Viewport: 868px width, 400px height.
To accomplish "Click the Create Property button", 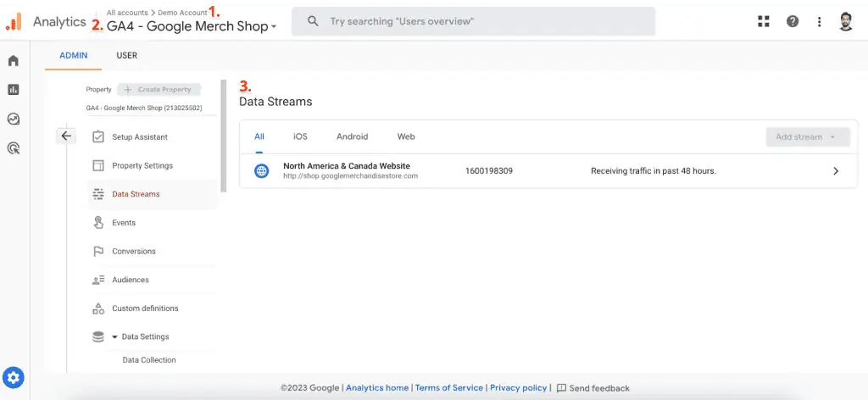I will click(159, 89).
